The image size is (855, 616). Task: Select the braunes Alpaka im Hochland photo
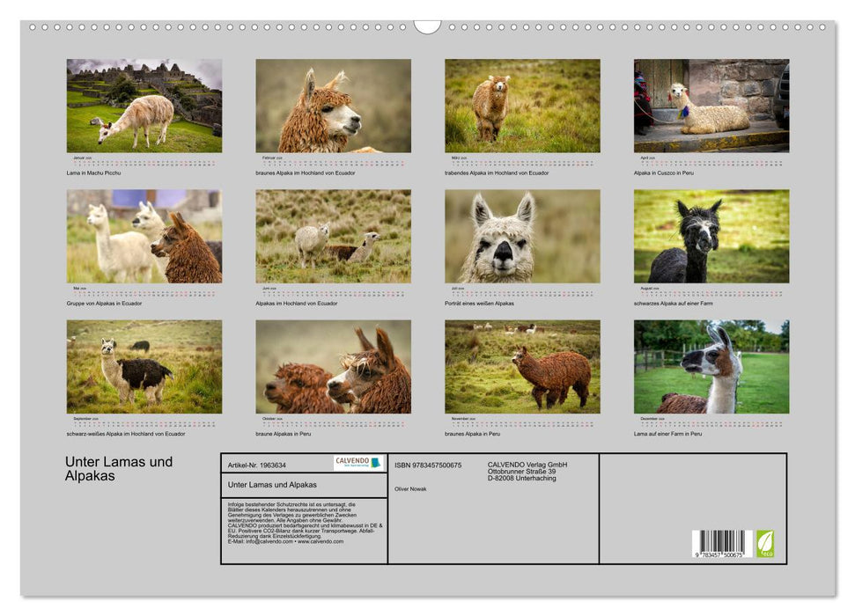333,106
